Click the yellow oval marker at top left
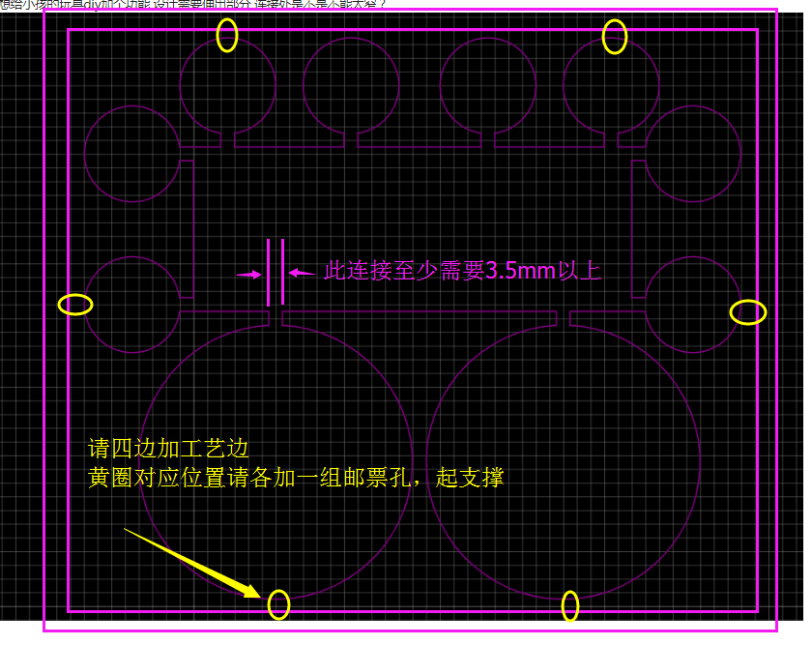The image size is (812, 645). click(x=226, y=36)
